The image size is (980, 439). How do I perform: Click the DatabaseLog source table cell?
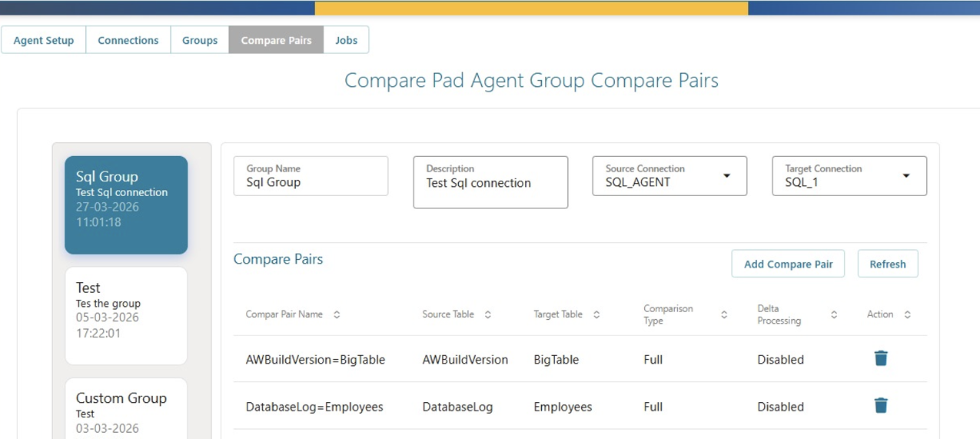coord(457,407)
